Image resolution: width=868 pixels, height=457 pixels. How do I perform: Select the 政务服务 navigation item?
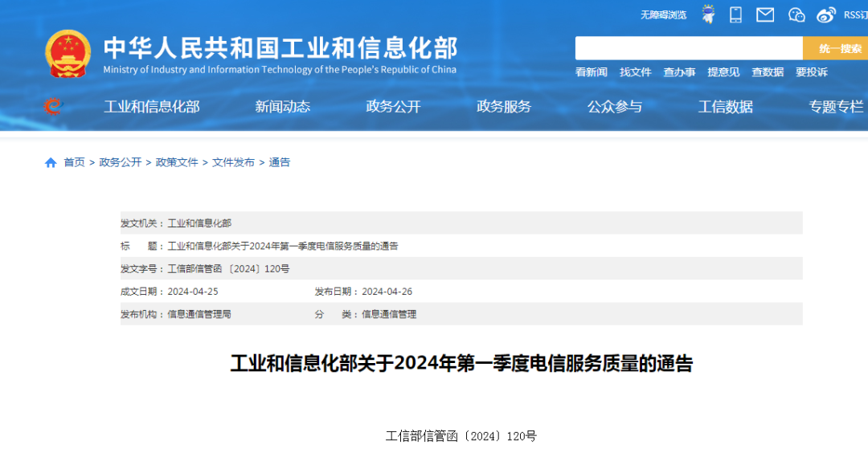[x=504, y=106]
